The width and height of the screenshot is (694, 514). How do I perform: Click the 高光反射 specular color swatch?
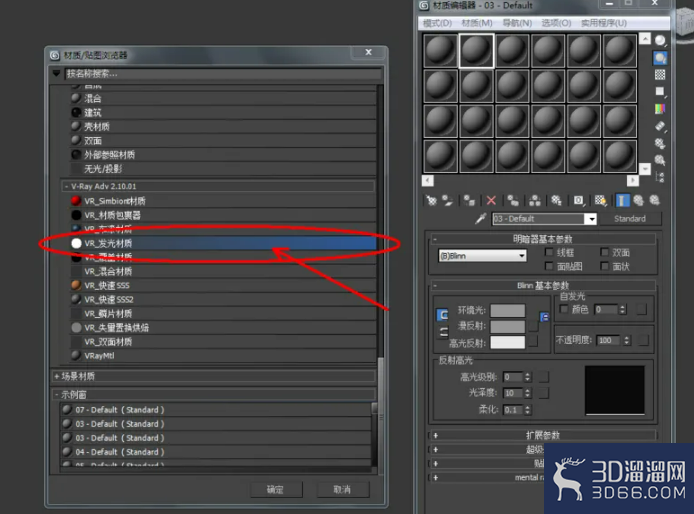tap(508, 342)
